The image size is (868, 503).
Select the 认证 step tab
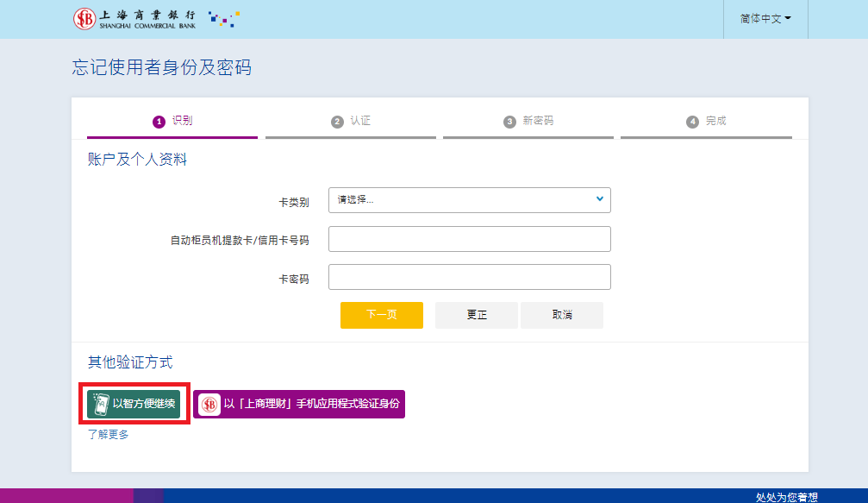(351, 122)
